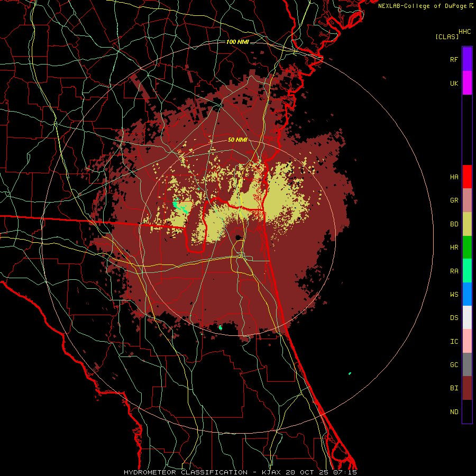
Task: Click the 'KJAX' radar site identifier
Action: tap(272, 472)
